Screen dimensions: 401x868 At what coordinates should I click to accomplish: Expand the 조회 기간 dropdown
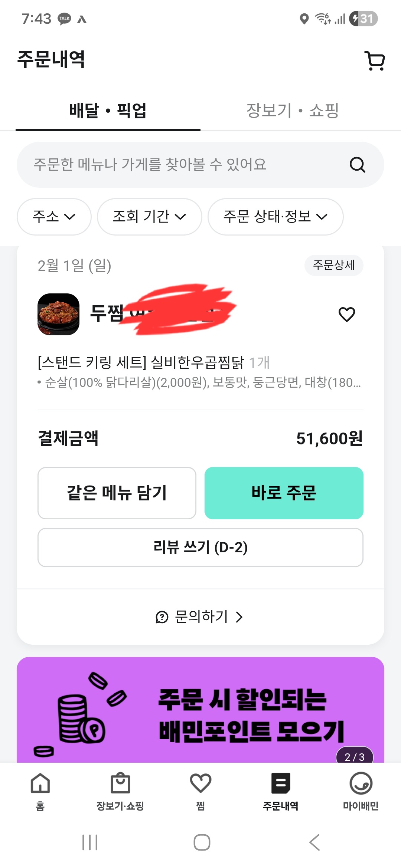coord(149,217)
